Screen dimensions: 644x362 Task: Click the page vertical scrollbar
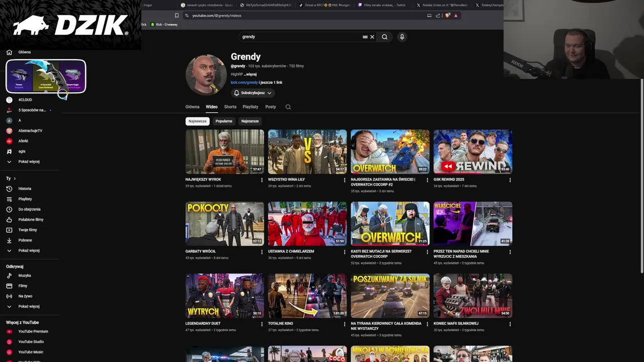coord(641,176)
